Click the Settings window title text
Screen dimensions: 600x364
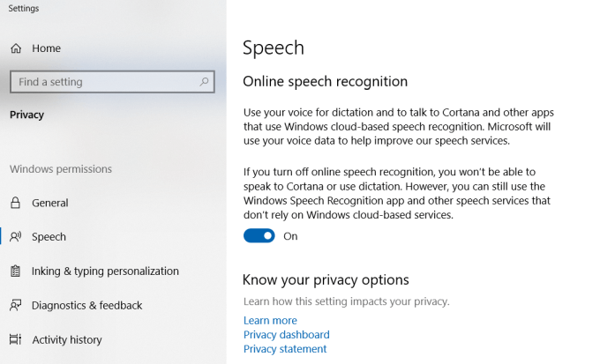tap(24, 9)
